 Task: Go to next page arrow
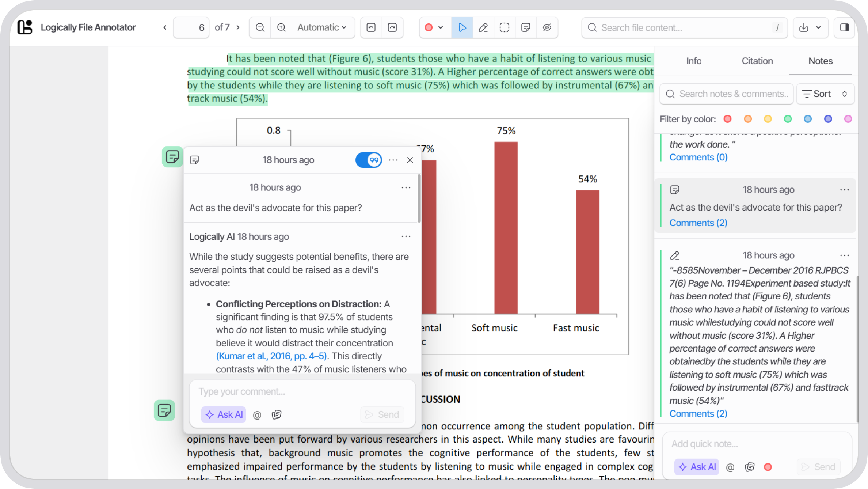pyautogui.click(x=238, y=27)
